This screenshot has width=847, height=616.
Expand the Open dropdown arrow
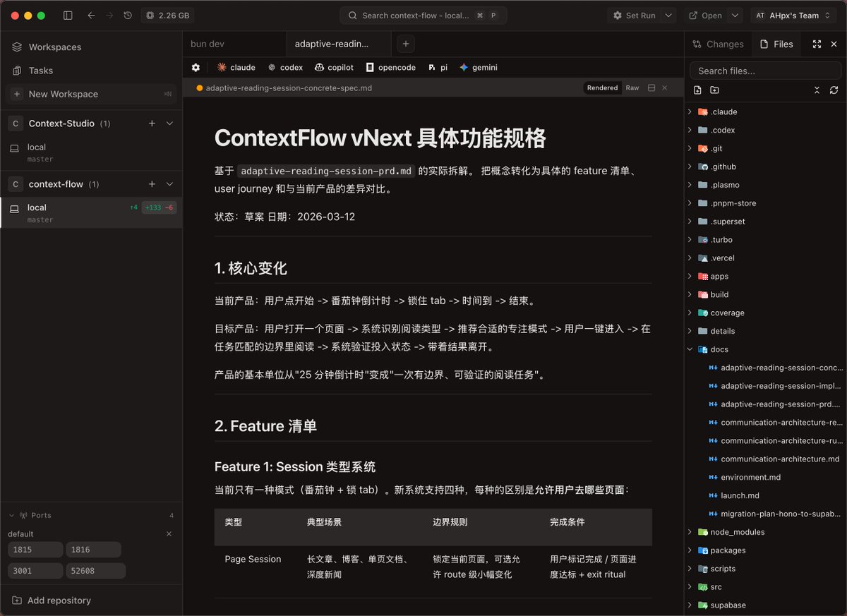[x=735, y=16]
